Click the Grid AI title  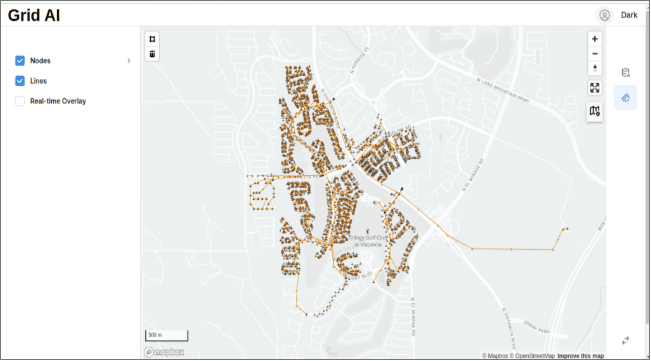34,15
